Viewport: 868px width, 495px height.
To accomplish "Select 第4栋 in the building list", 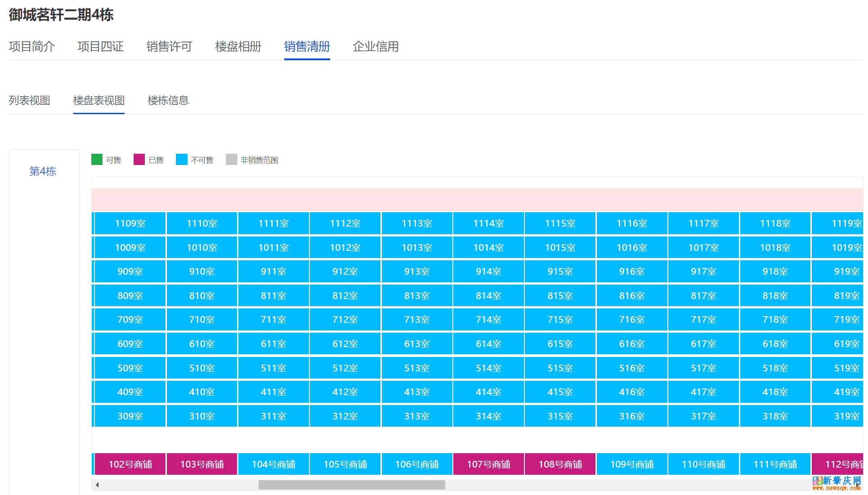I will 43,171.
